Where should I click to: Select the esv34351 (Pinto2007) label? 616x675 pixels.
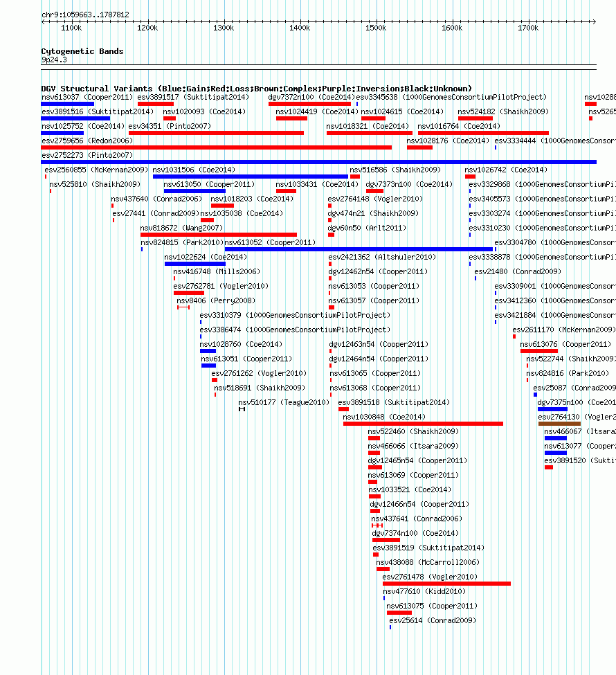click(x=170, y=126)
